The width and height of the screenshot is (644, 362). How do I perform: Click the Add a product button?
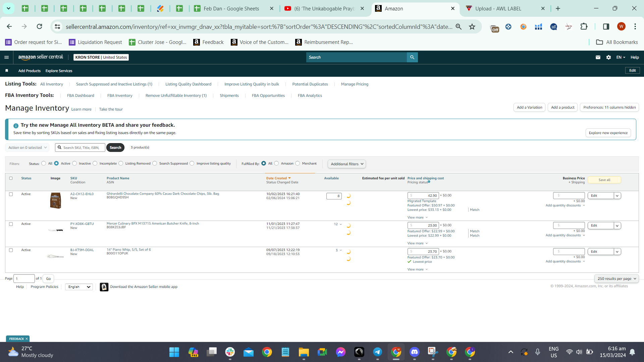(562, 108)
